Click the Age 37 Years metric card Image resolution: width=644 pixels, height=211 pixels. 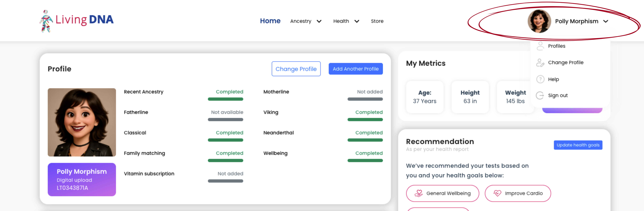point(425,97)
